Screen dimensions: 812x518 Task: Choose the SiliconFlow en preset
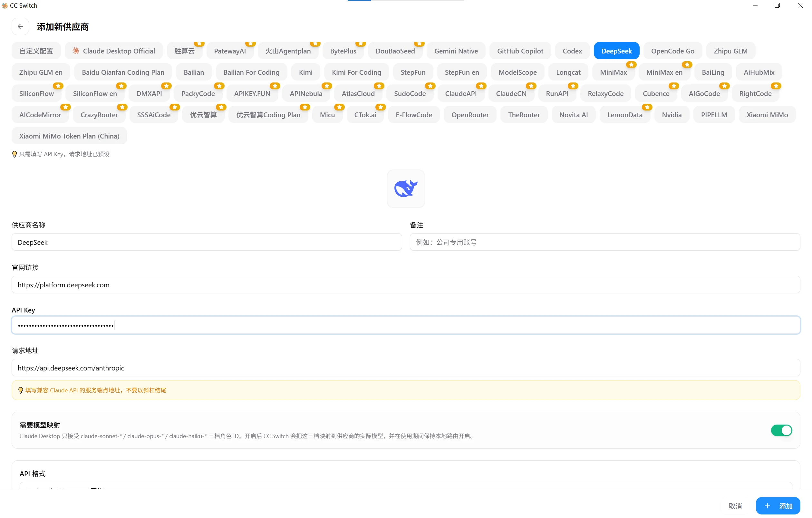pos(95,93)
